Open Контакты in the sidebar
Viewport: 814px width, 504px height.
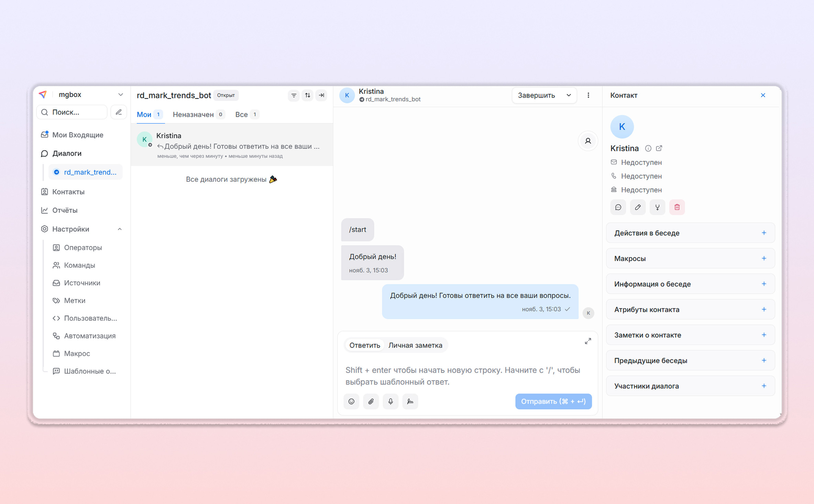point(68,192)
